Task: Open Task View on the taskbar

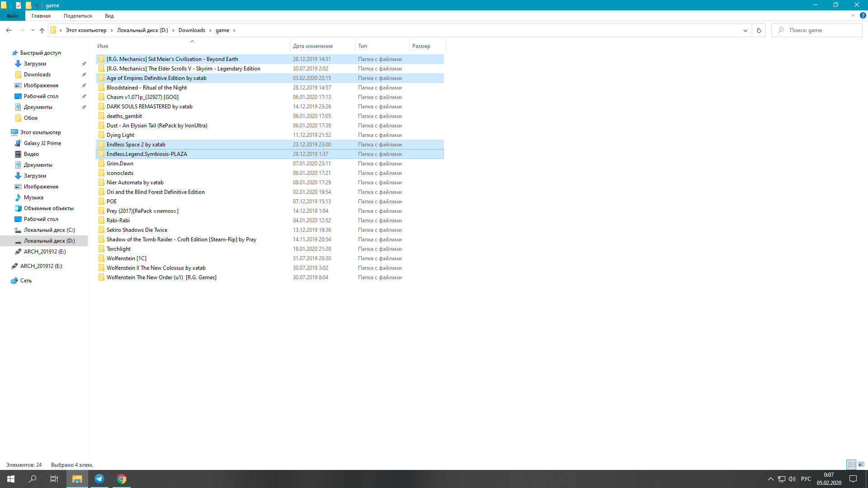Action: pos(54,479)
